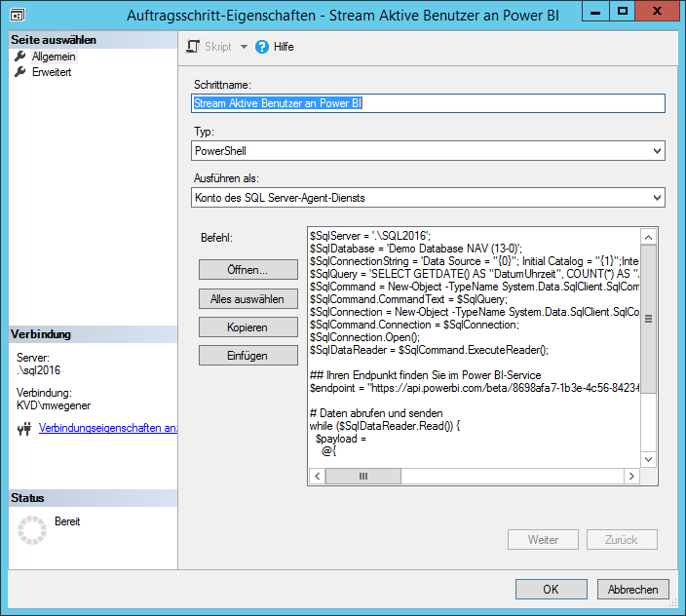
Task: Open the Verbindungseigenschaften link
Action: pyautogui.click(x=107, y=428)
